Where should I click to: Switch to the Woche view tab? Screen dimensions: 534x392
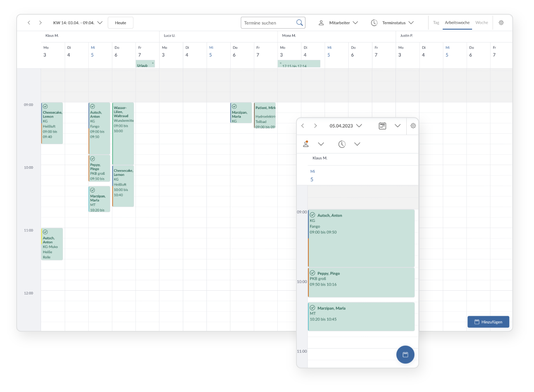481,23
